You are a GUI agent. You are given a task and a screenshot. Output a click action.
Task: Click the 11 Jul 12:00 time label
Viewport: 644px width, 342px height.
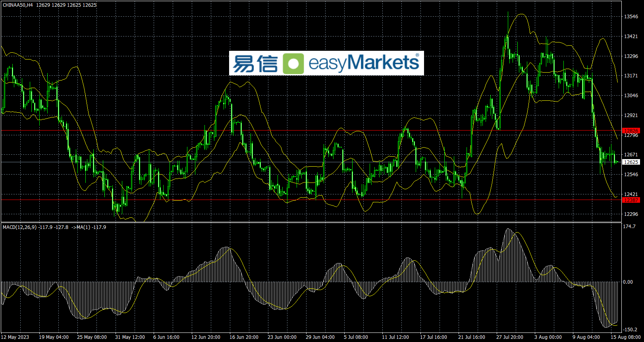395,337
